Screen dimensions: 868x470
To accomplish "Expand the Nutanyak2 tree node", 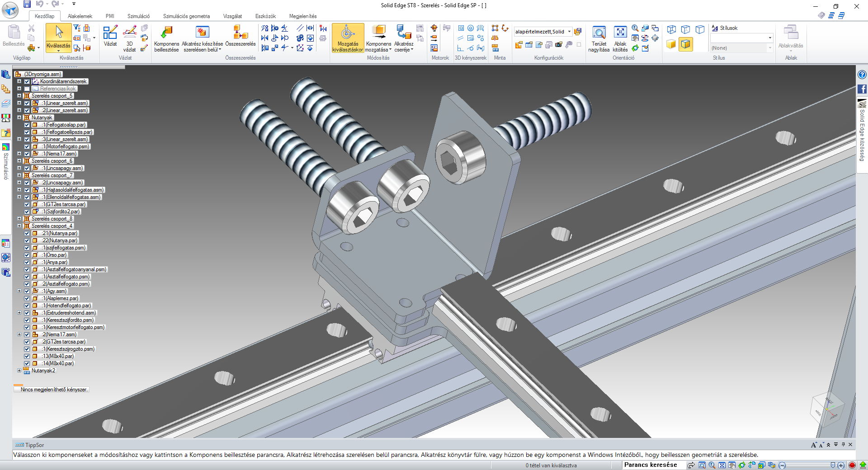I will [x=19, y=371].
